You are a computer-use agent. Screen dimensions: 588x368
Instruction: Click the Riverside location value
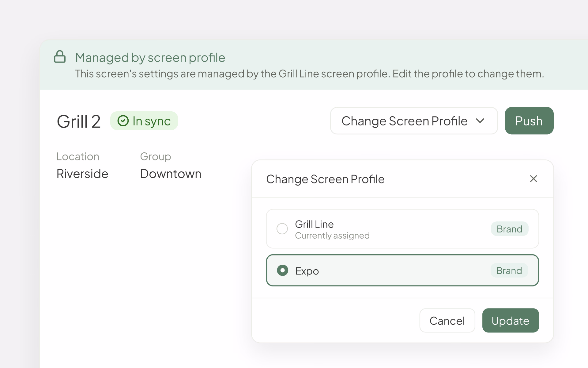82,174
